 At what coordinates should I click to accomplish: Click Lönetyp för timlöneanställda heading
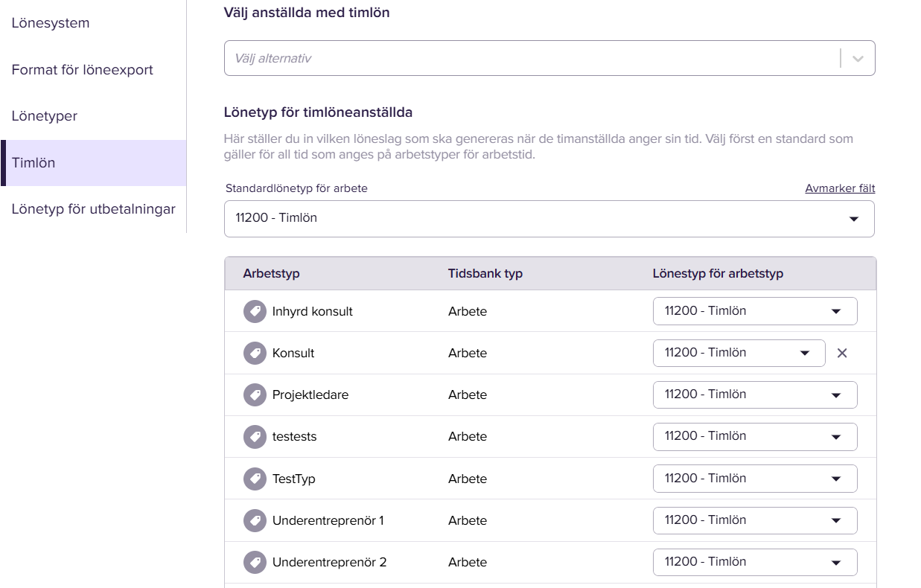click(x=319, y=112)
